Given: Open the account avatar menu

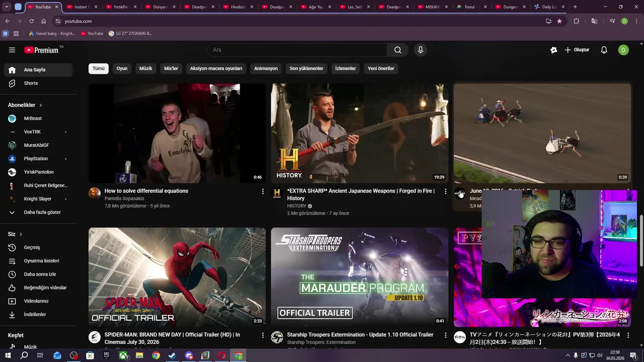Looking at the screenshot, I should [623, 50].
